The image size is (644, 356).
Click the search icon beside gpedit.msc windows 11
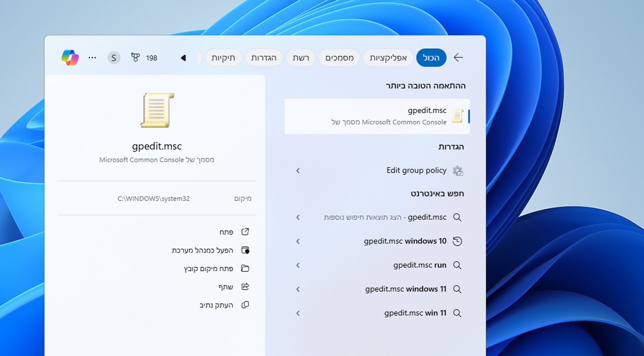pyautogui.click(x=457, y=289)
